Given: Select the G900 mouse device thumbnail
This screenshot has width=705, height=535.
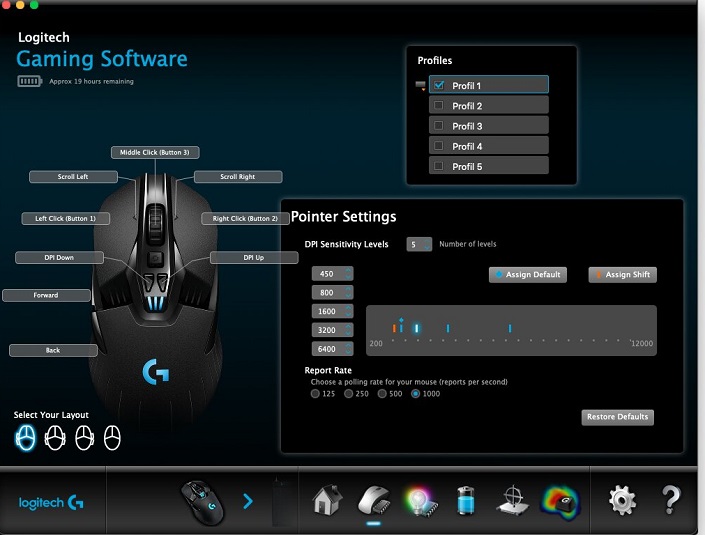Looking at the screenshot, I should tap(202, 502).
